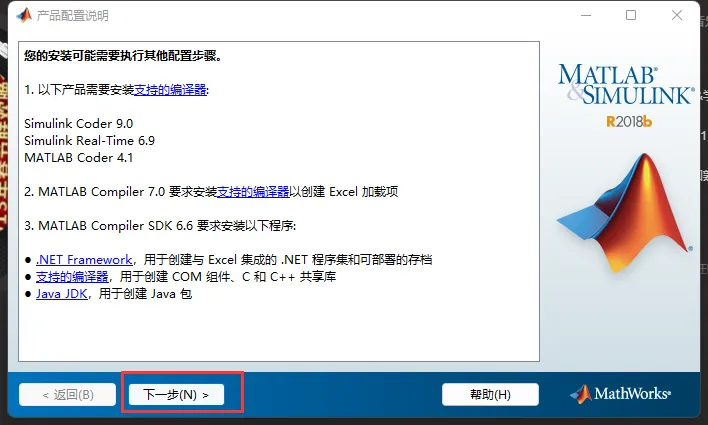Open help with the 帮助(H) button
This screenshot has width=708, height=425.
tap(490, 394)
